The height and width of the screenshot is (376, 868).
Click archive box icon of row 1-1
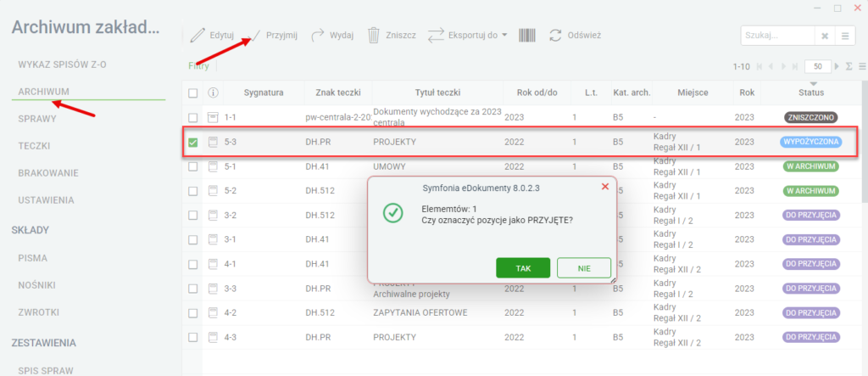[x=213, y=118]
